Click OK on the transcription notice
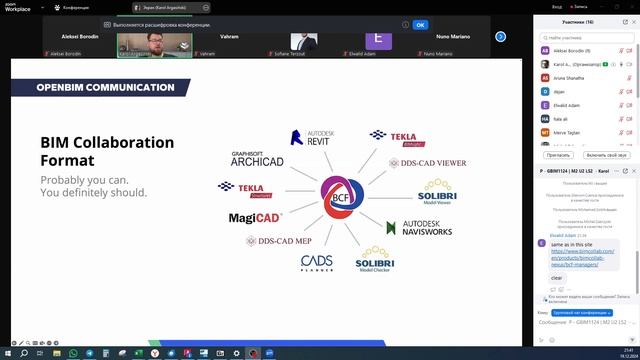Image resolution: width=640 pixels, height=360 pixels. 420,25
